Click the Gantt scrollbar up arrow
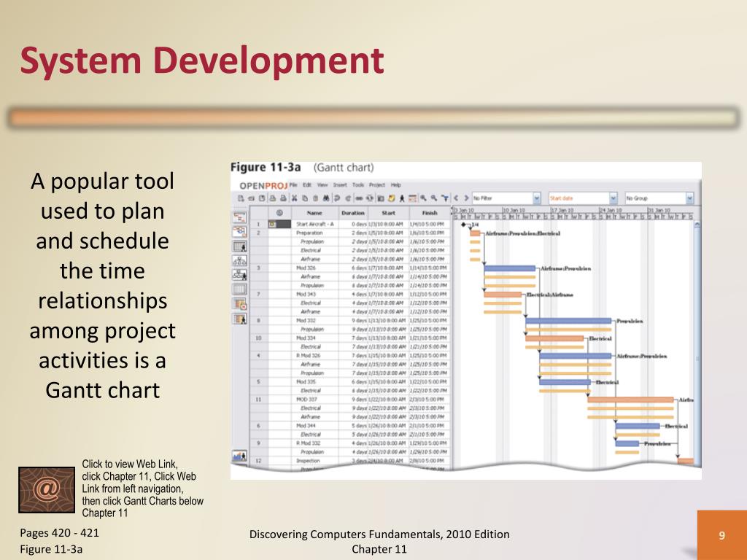Image resolution: width=747 pixels, height=560 pixels. click(697, 225)
